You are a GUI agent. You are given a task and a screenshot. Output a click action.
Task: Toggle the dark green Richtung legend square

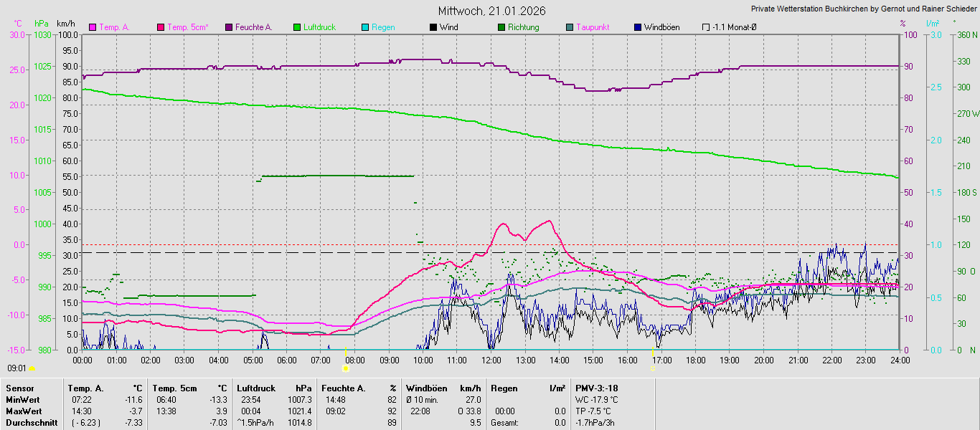(501, 27)
